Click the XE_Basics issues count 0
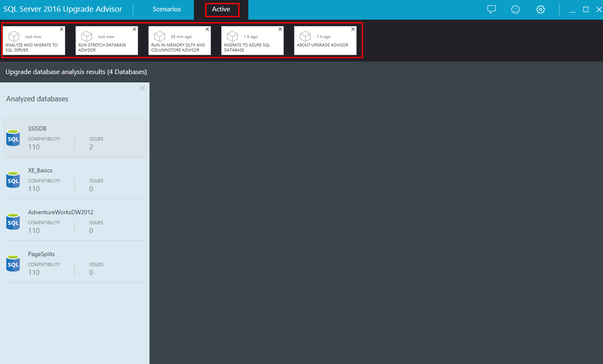The height and width of the screenshot is (364, 603). click(x=91, y=189)
